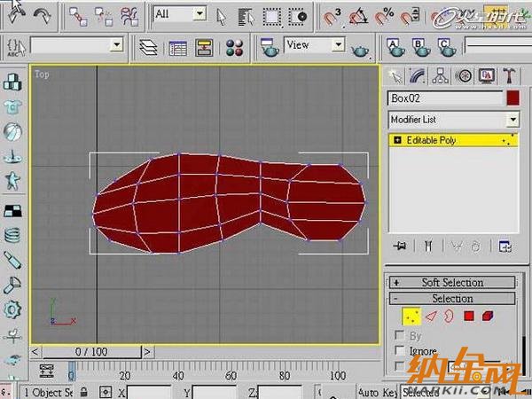Open the View render type dropdown
Image resolution: width=532 pixels, height=399 pixels.
tap(314, 45)
